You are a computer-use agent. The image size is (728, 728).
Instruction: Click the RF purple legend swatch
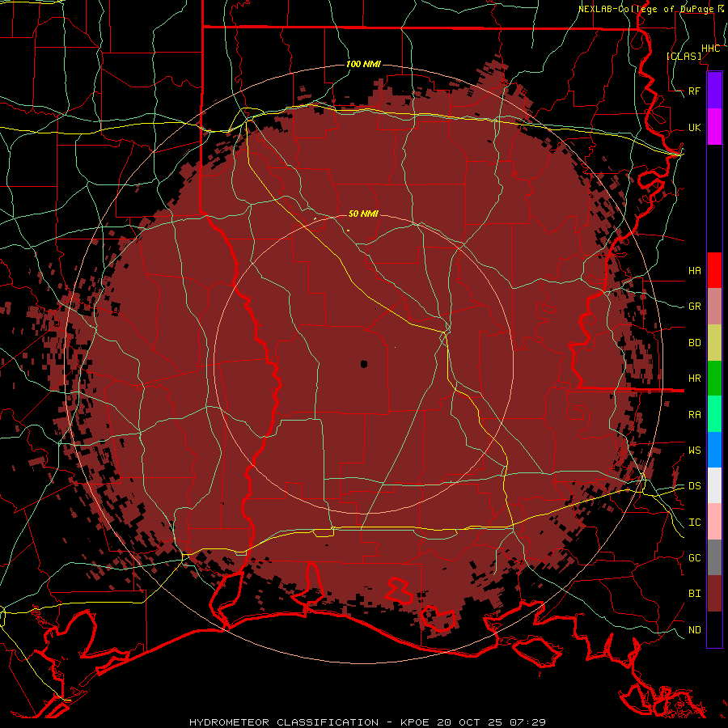[x=714, y=91]
